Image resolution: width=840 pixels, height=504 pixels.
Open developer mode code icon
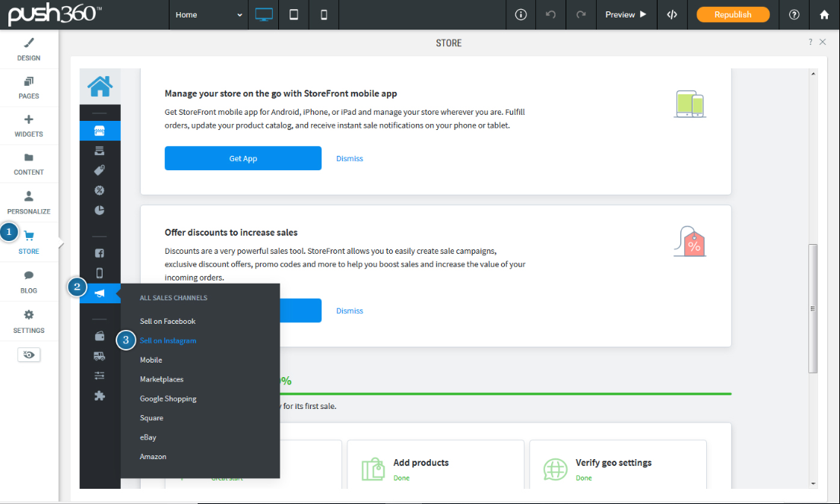pyautogui.click(x=672, y=14)
